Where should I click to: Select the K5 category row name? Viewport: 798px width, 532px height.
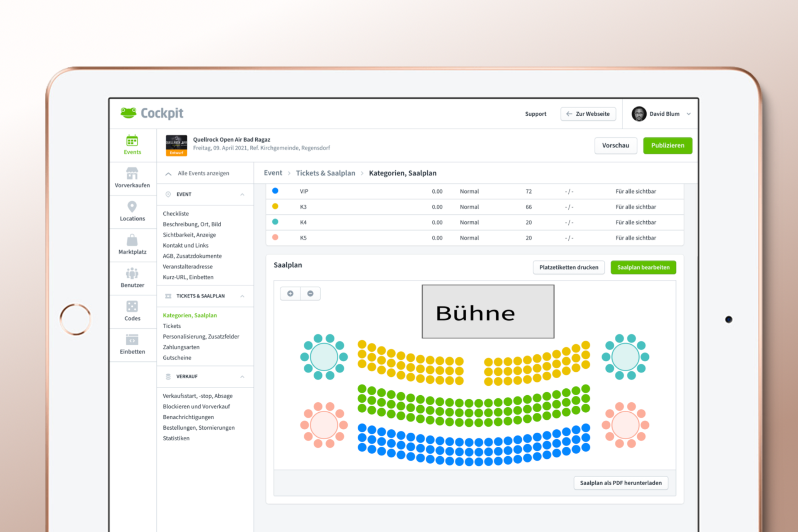303,238
